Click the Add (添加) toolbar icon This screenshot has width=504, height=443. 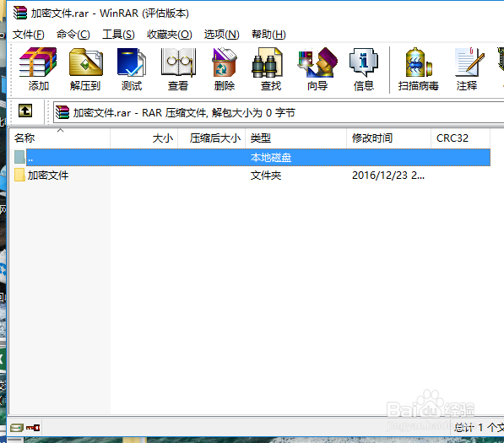38,68
